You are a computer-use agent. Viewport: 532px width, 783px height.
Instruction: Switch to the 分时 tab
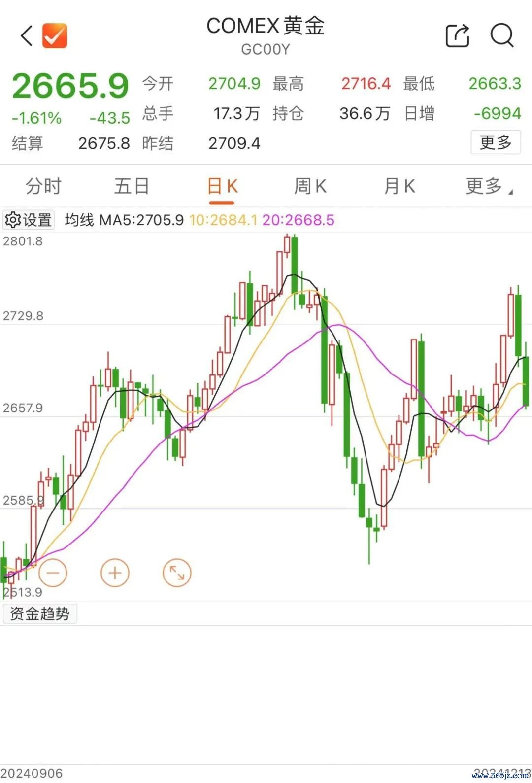click(43, 187)
